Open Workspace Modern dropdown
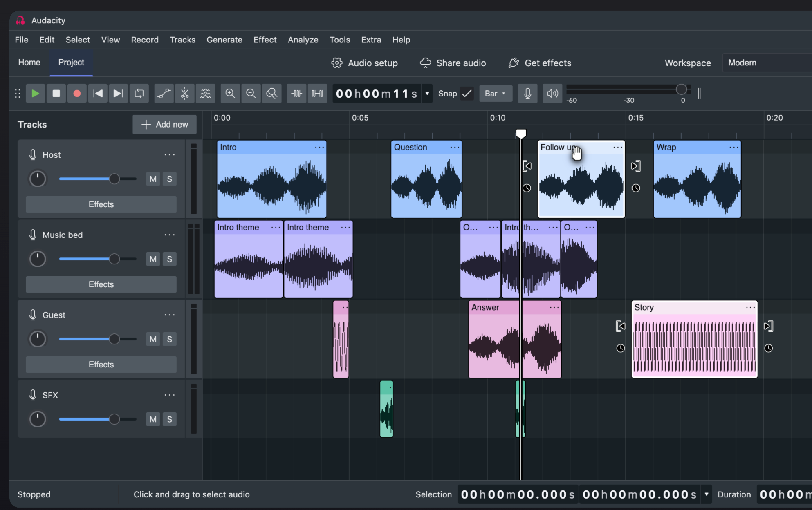The width and height of the screenshot is (812, 510). click(x=767, y=63)
